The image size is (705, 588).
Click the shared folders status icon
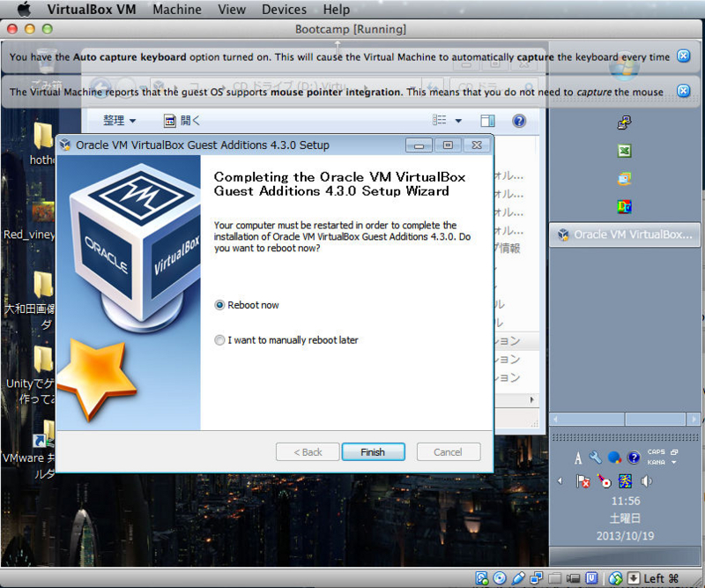point(554,578)
